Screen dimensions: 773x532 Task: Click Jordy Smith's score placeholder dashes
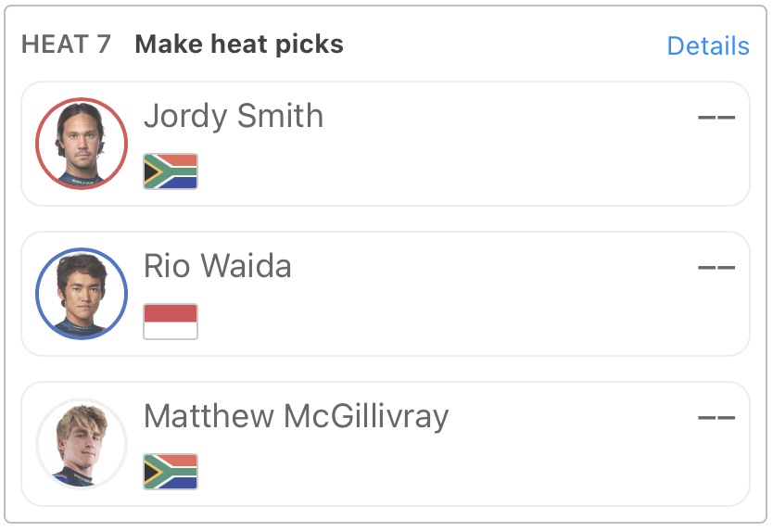716,118
